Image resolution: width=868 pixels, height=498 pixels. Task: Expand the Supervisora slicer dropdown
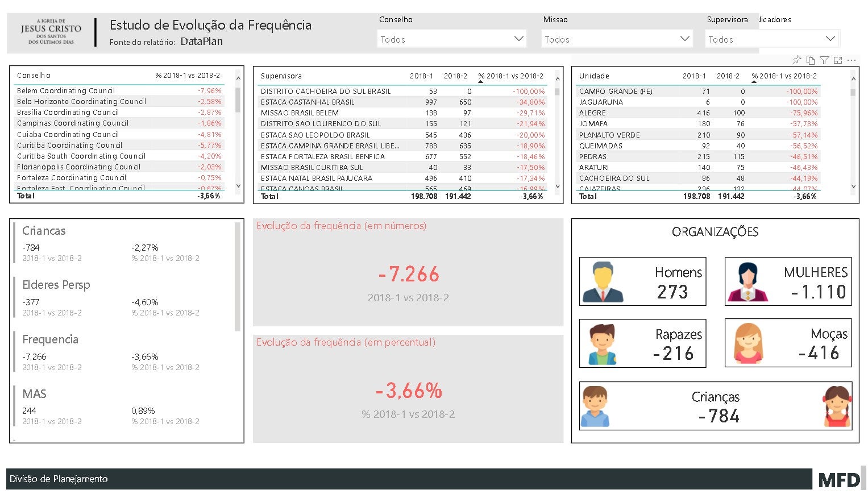pos(830,39)
